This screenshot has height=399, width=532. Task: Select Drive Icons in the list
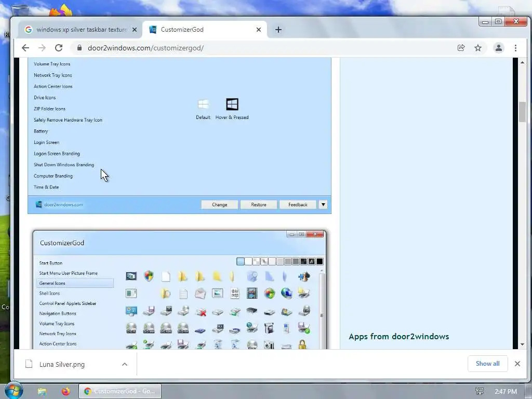tap(45, 98)
